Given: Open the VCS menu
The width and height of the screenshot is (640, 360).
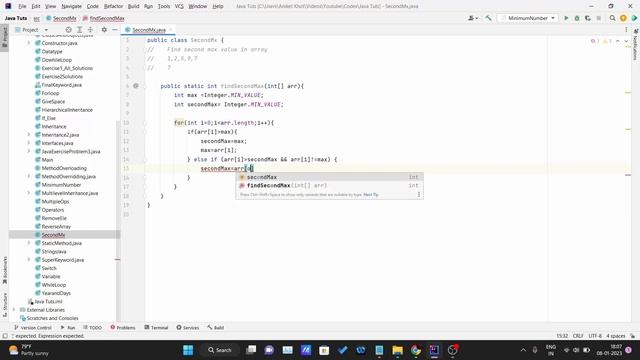Looking at the screenshot, I should [x=179, y=6].
